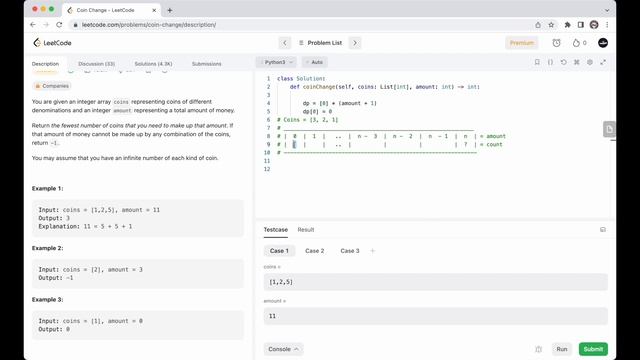The image size is (640, 360).
Task: Click the editor bookmark icon
Action: pyautogui.click(x=537, y=62)
